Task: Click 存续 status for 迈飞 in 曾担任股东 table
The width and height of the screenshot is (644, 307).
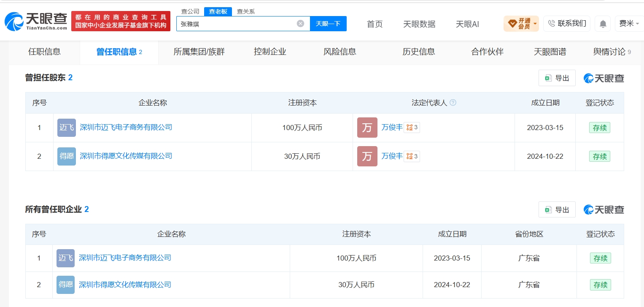Action: click(x=600, y=128)
